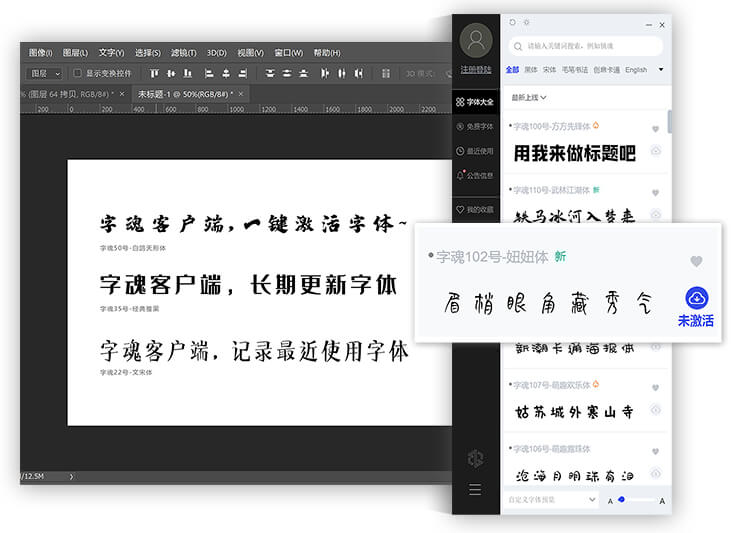Open 最近使用 recent fonts in sidebar
731x533 pixels.
point(474,151)
